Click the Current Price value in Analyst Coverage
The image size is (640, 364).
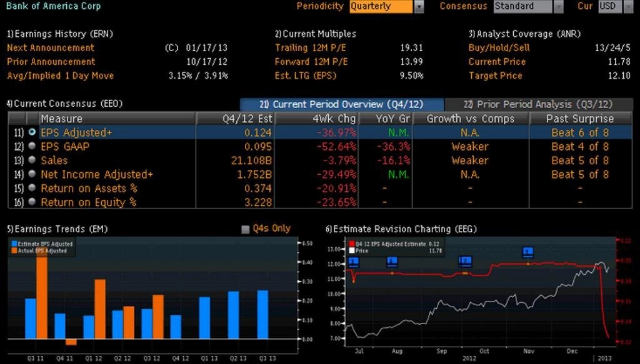click(x=619, y=62)
